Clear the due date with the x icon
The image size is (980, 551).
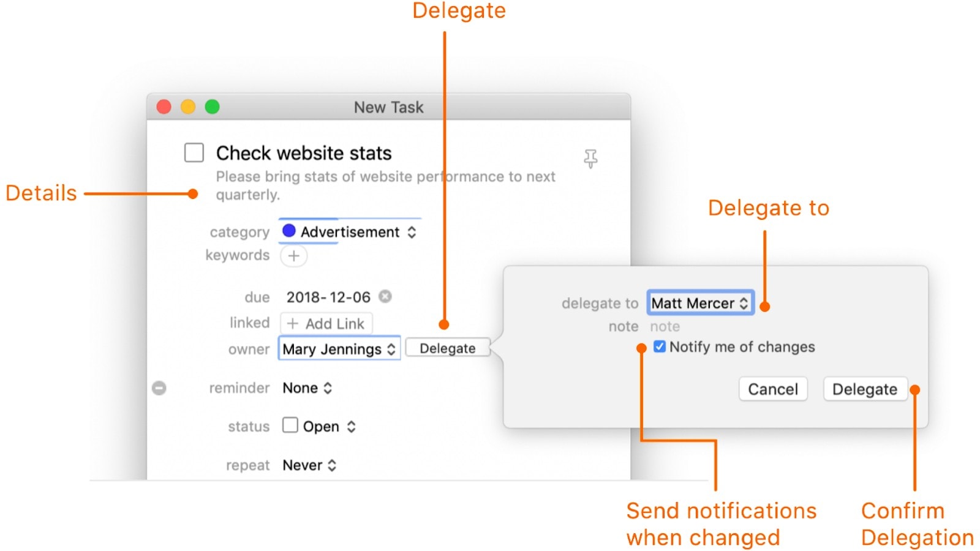[385, 297]
